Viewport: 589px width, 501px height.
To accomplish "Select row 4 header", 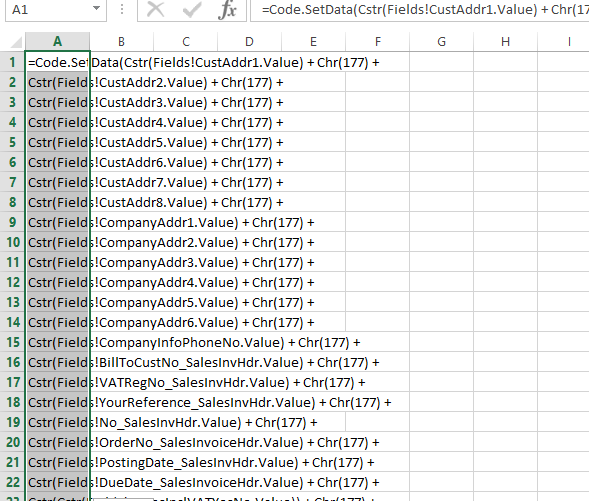I will coord(12,122).
